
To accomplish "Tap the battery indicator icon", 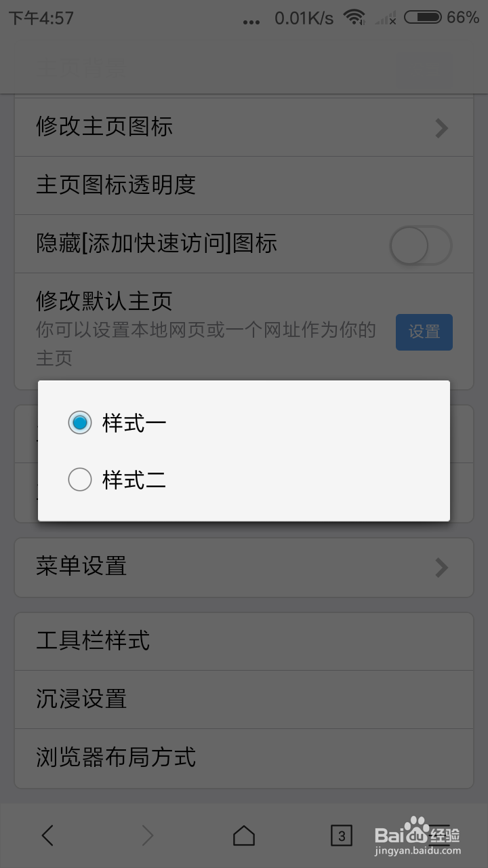I will (423, 18).
